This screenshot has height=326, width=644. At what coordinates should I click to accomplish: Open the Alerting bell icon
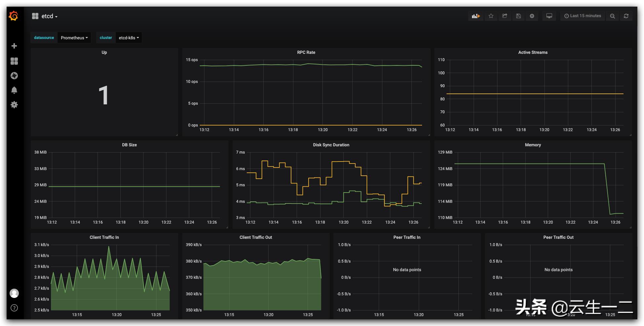coord(14,90)
